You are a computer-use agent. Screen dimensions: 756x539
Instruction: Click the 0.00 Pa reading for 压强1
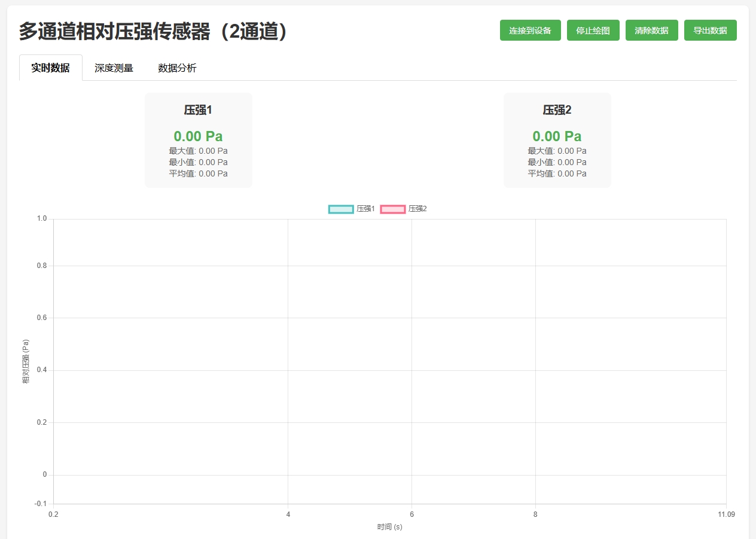click(198, 136)
